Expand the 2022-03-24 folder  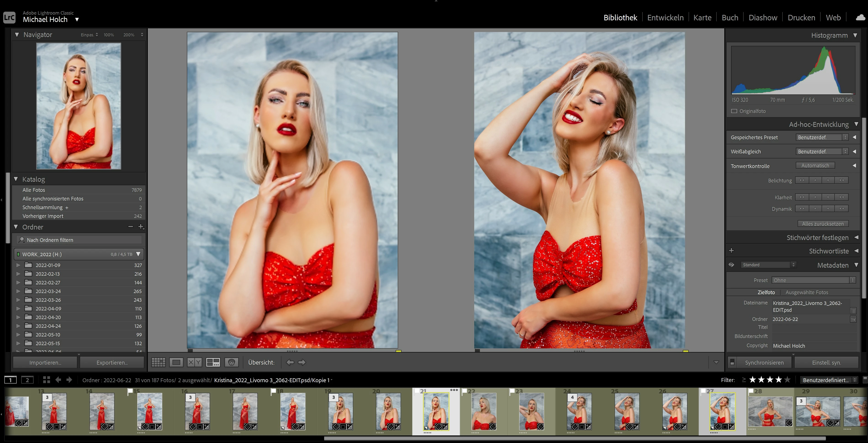(18, 291)
